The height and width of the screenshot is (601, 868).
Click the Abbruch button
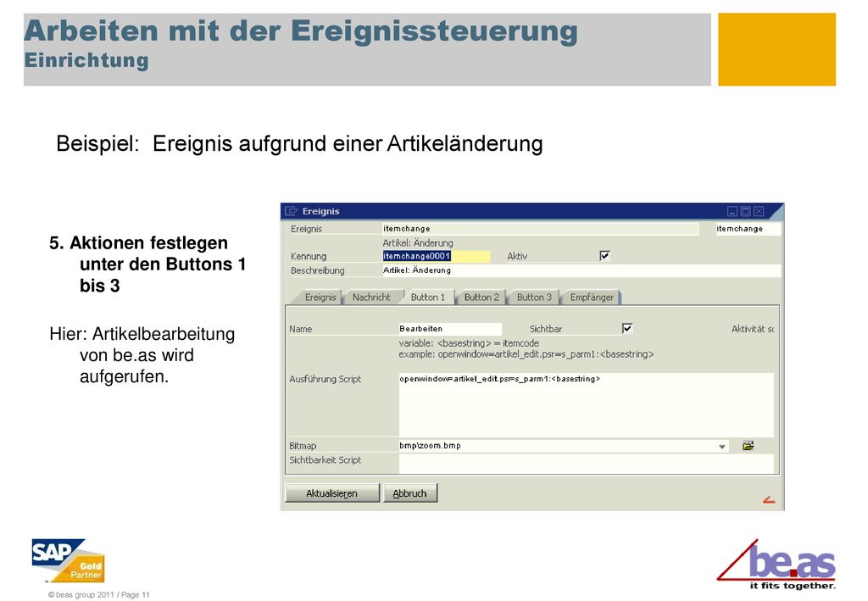coord(409,493)
